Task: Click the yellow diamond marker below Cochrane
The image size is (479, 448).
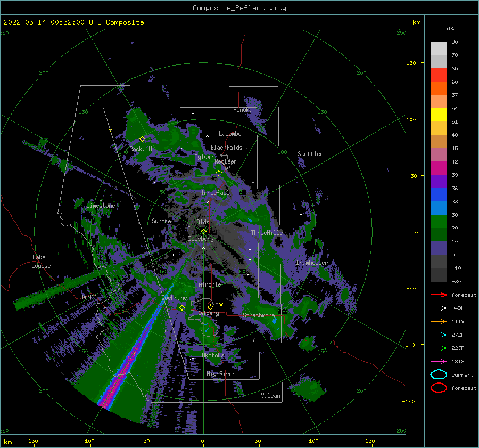Action: (x=182, y=308)
